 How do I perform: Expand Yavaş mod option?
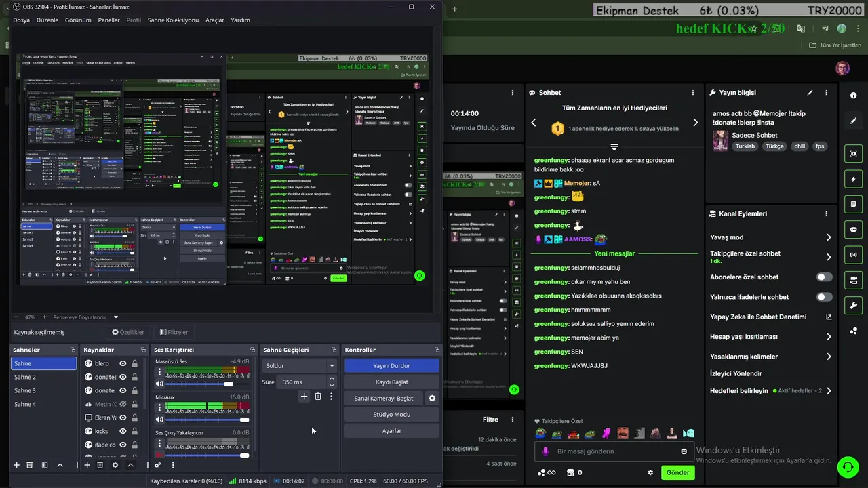pos(828,237)
